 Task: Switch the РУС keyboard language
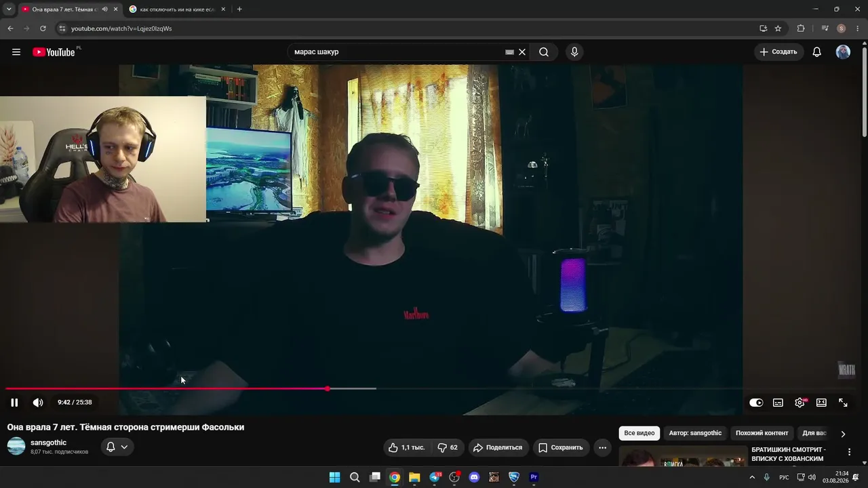tap(784, 477)
